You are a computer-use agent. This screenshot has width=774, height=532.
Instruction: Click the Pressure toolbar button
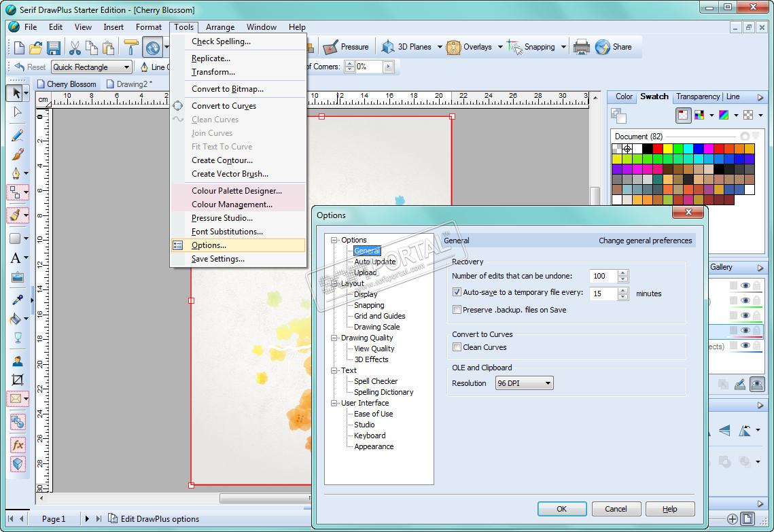(x=346, y=47)
